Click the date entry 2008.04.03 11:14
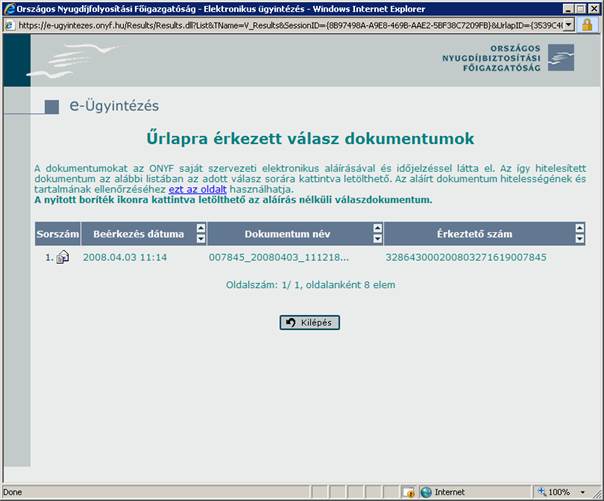This screenshot has width=604, height=501. pos(124,257)
